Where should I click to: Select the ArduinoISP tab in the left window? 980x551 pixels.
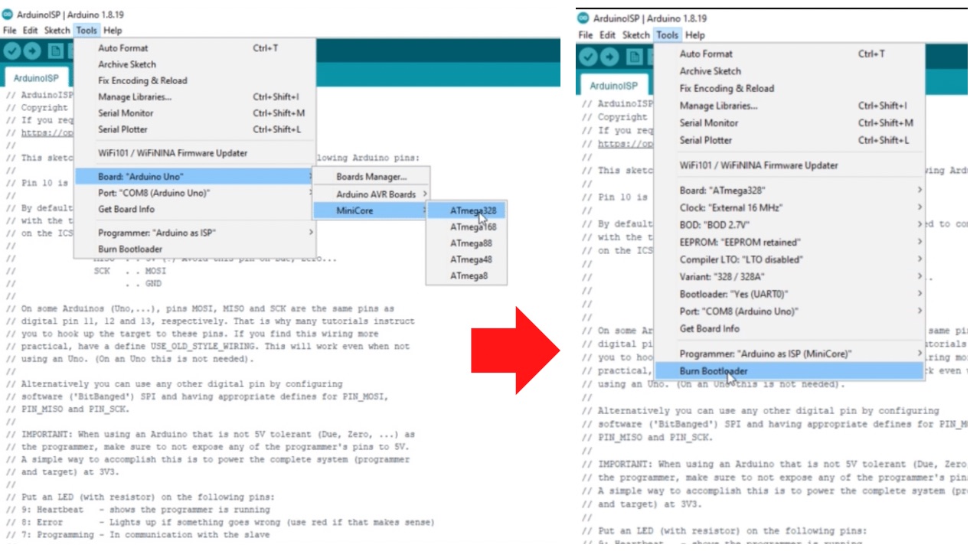coord(36,78)
